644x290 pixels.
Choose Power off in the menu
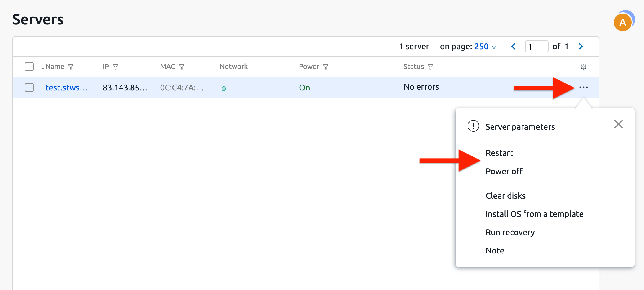504,172
